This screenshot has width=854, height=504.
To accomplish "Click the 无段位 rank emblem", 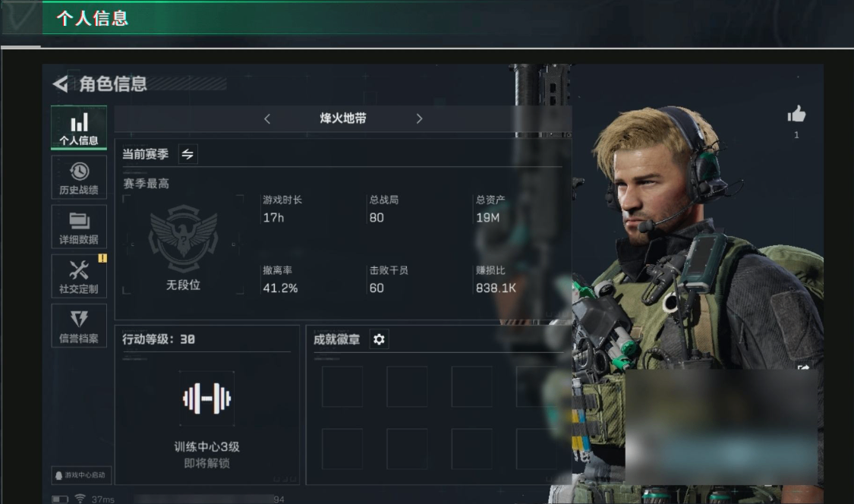I will (x=184, y=238).
